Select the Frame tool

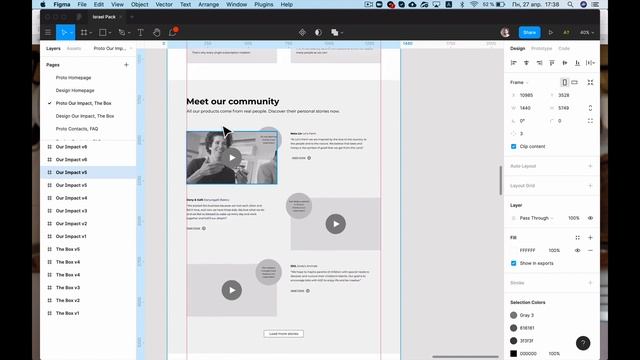84,32
